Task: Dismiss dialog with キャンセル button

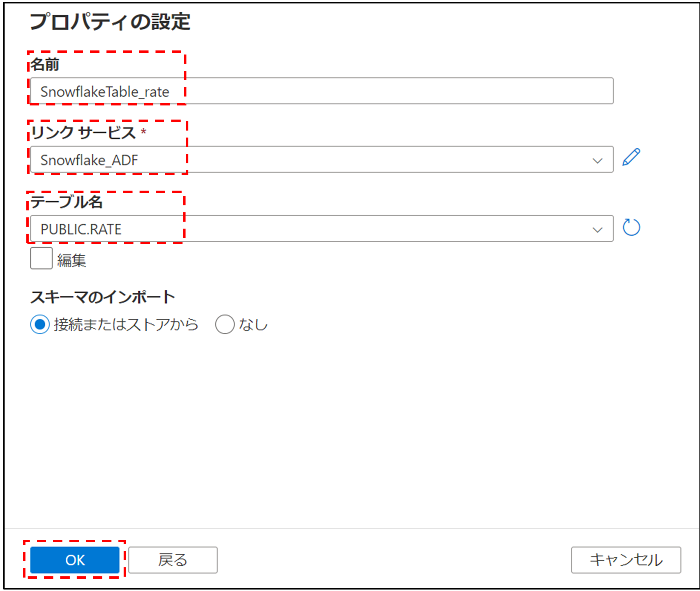Action: click(626, 560)
